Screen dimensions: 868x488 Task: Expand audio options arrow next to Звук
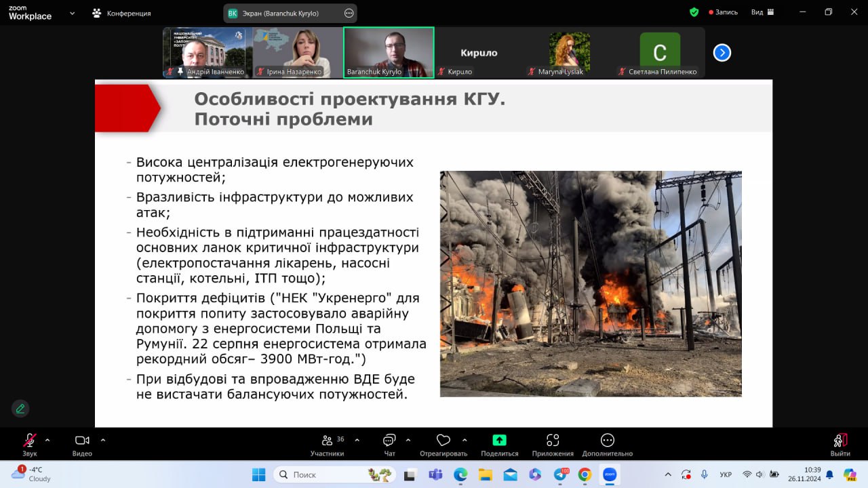coord(47,440)
